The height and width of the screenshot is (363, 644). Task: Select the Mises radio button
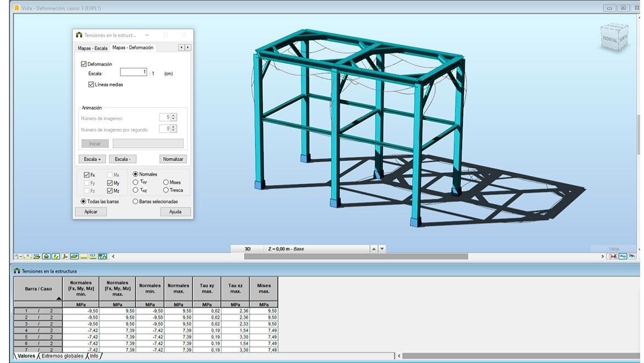[166, 182]
